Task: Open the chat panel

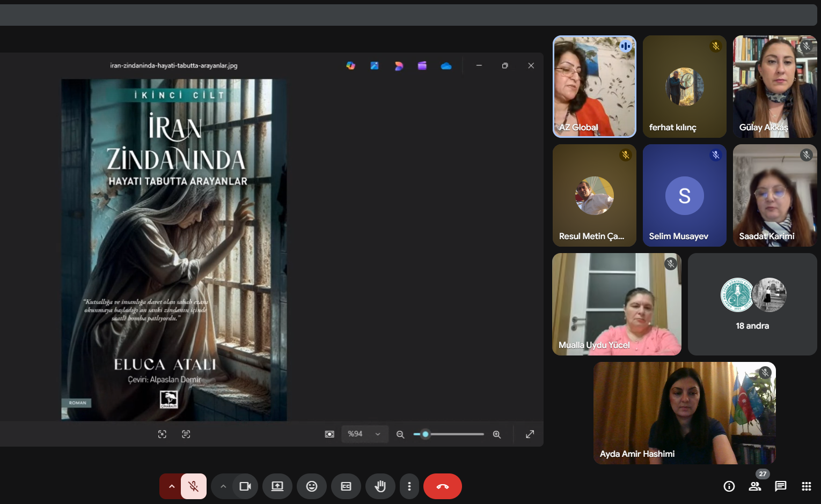Action: coord(781,486)
